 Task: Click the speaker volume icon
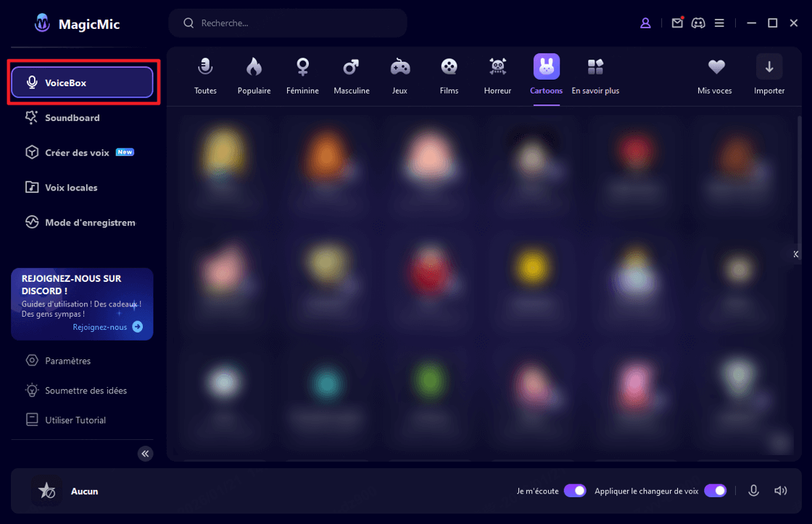point(780,491)
